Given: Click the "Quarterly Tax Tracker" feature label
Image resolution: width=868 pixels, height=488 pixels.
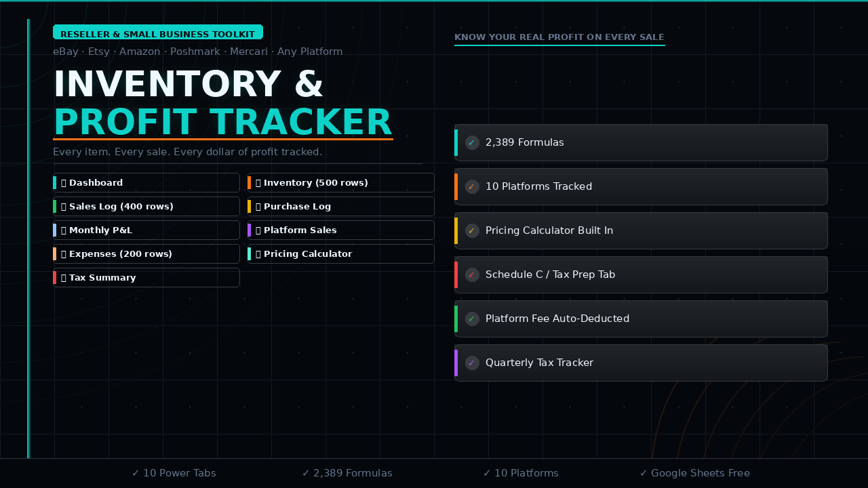Looking at the screenshot, I should tap(539, 363).
